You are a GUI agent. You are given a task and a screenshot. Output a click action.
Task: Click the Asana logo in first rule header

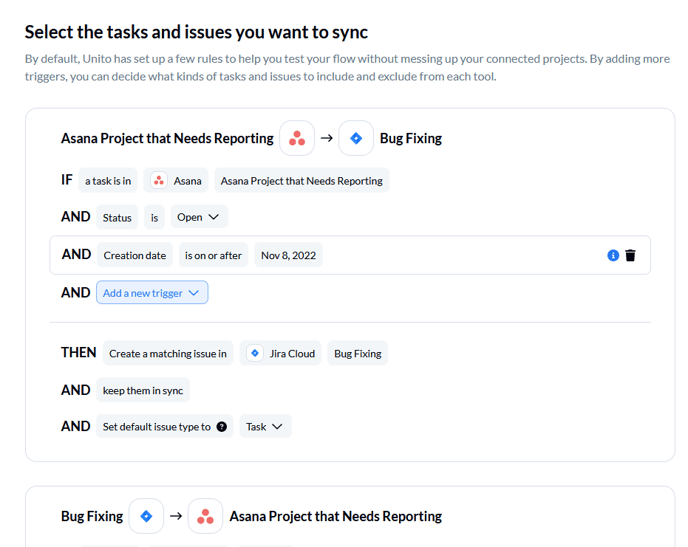click(297, 138)
